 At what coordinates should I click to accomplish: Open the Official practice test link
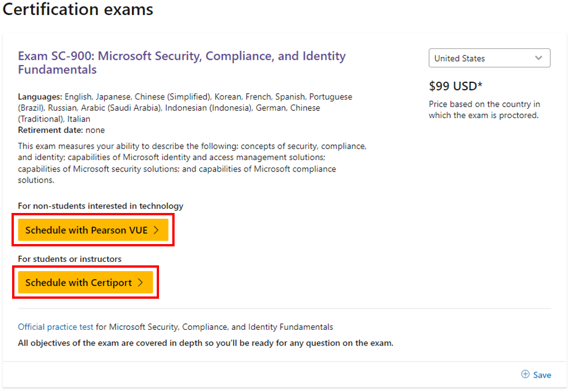[x=55, y=327]
